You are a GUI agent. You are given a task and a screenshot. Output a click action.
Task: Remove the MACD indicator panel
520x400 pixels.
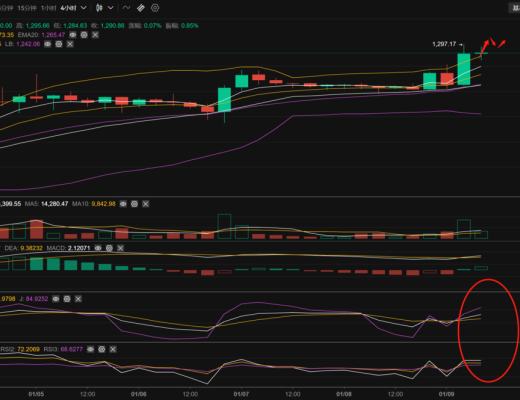(120, 248)
